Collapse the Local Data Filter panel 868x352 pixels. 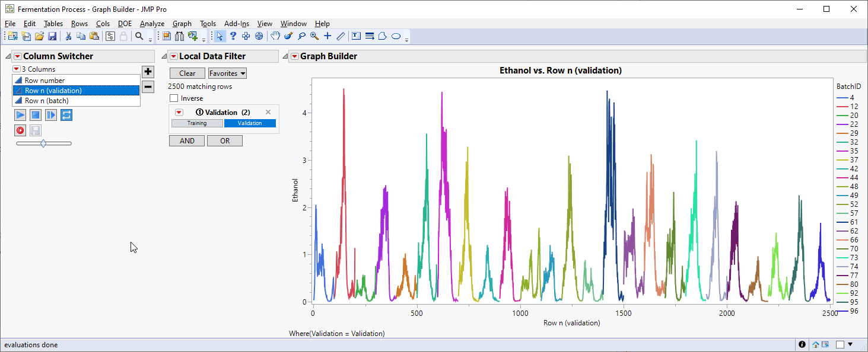[164, 56]
